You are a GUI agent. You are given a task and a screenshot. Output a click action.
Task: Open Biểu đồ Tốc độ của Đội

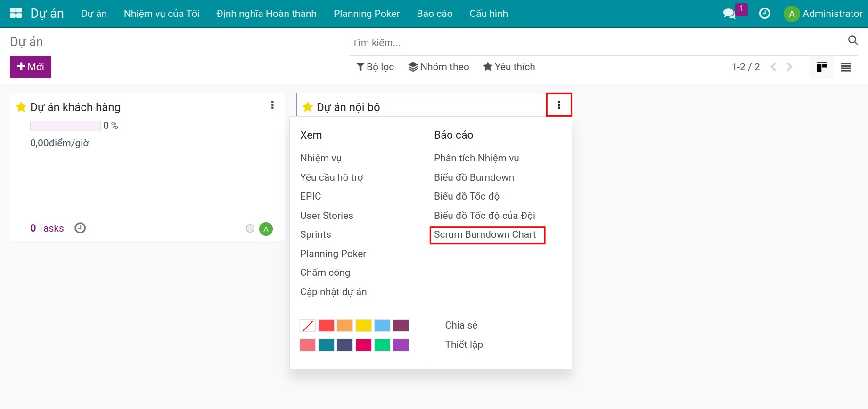point(484,216)
